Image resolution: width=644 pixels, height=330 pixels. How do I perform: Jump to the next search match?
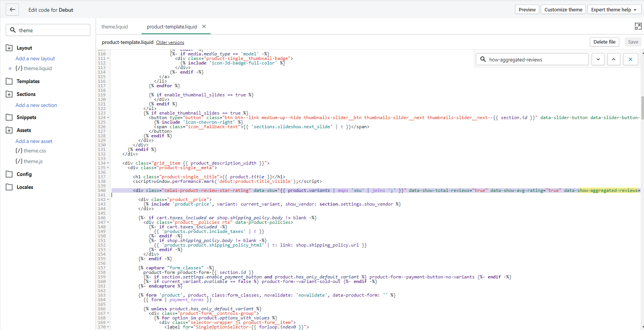pyautogui.click(x=598, y=59)
